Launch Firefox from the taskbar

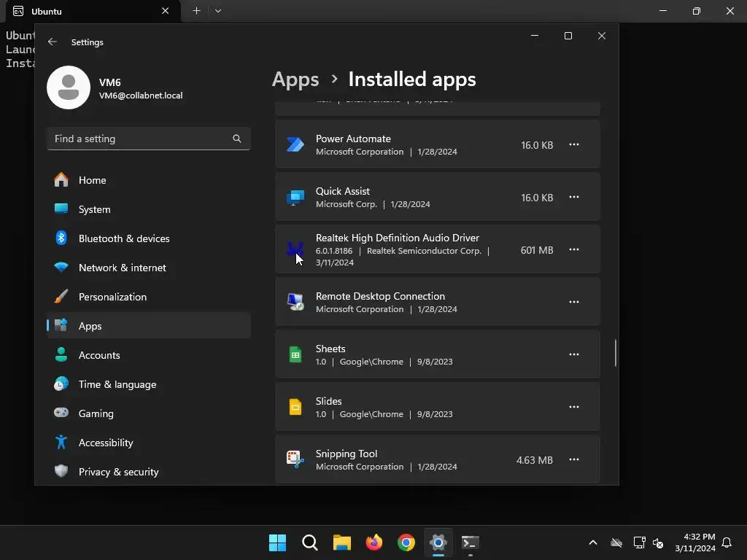tap(374, 542)
